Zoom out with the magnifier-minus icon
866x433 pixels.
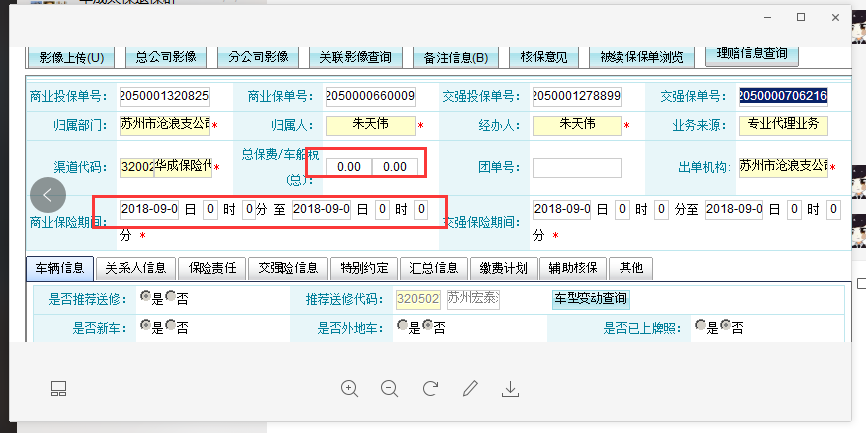(x=389, y=389)
